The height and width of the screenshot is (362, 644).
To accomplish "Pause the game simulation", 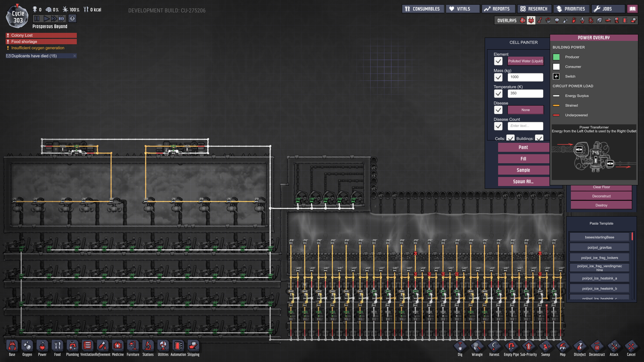I will [x=37, y=19].
